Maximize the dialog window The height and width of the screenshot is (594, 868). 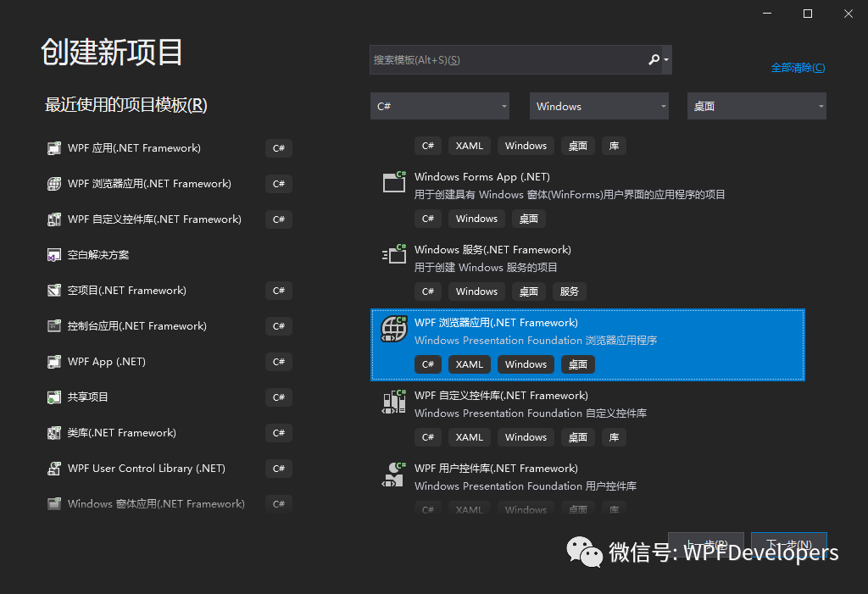click(x=808, y=14)
